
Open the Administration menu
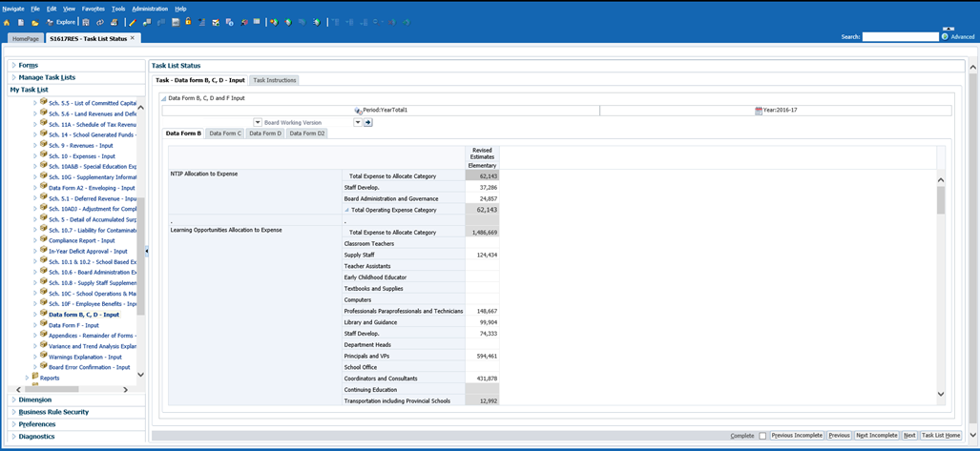click(x=149, y=9)
